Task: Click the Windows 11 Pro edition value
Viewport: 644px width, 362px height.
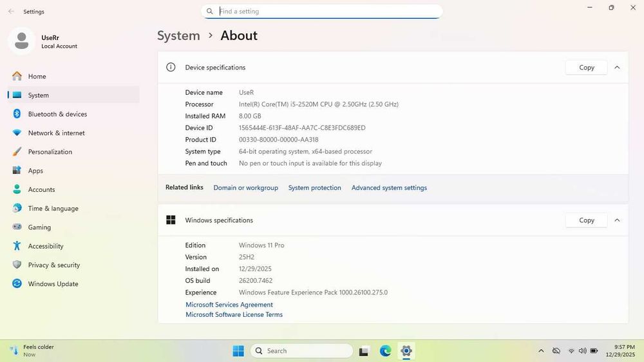Action: (x=261, y=245)
